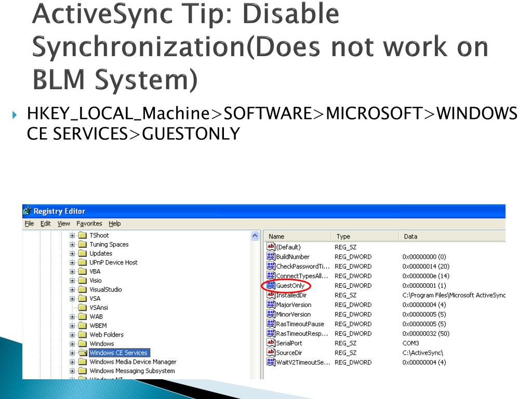Select the GuestOnly value name
Screen dimensions: 532x399
coord(290,286)
